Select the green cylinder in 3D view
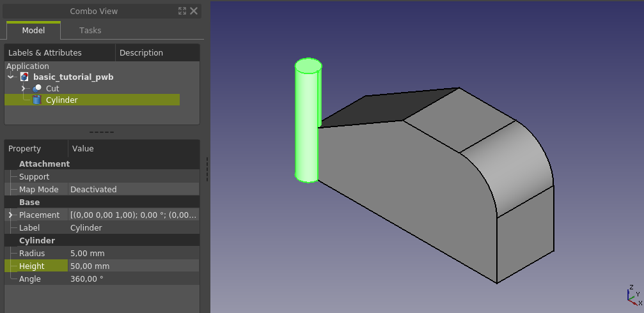 307,120
